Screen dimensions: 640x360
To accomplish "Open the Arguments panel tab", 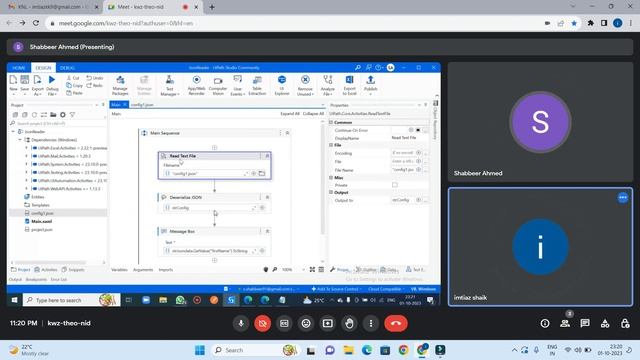I will coord(143,270).
